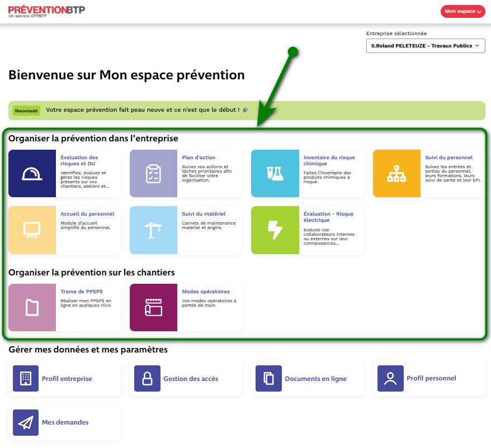This screenshot has width=491, height=448.
Task: Open the Mes demandes link
Action: pyautogui.click(x=65, y=422)
